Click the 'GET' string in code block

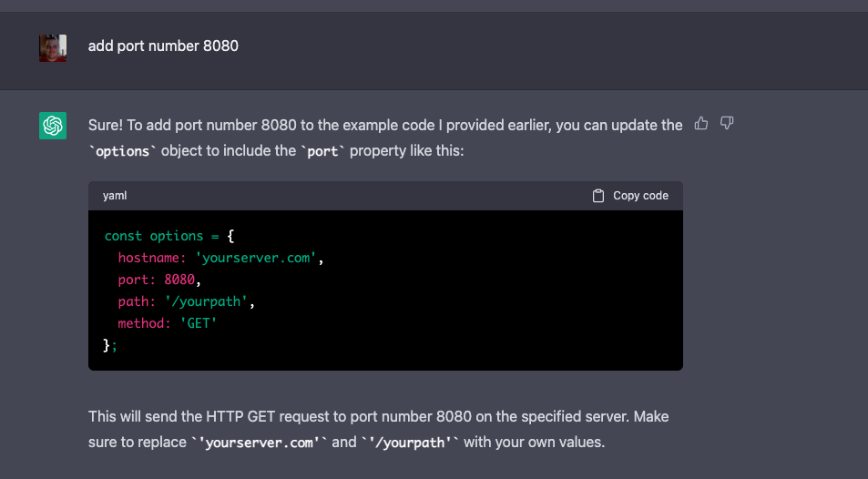200,323
